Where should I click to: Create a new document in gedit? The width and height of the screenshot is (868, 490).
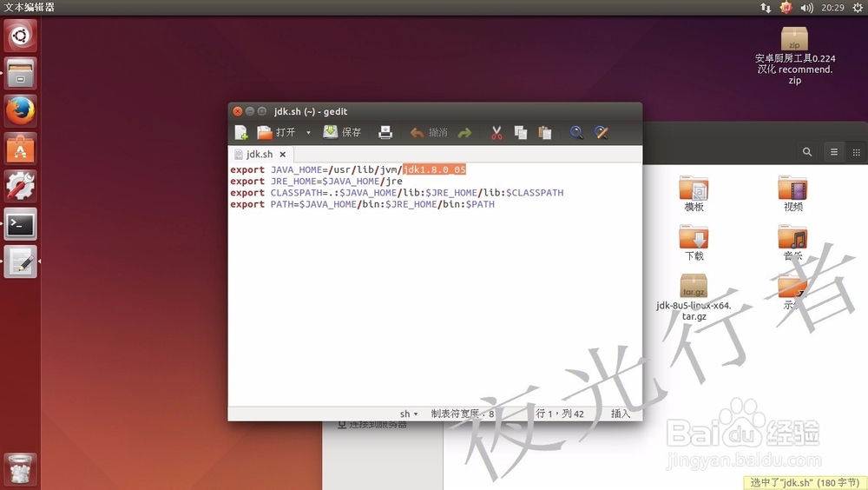pos(241,132)
